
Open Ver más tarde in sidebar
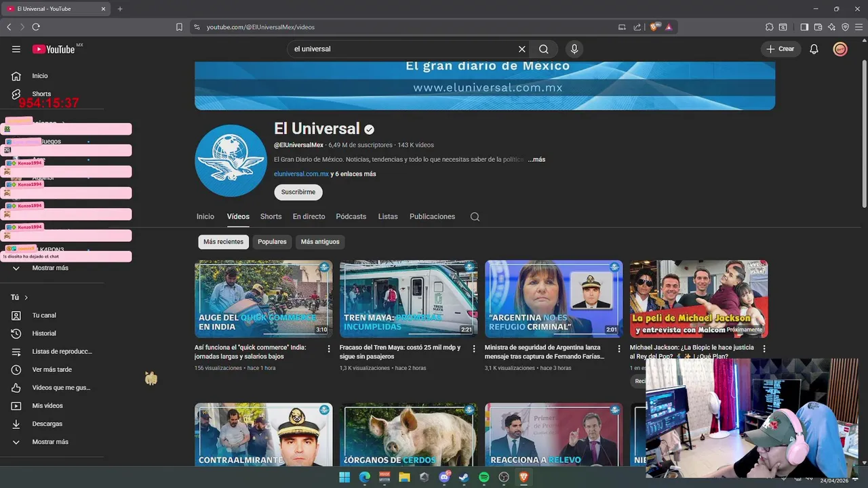(52, 370)
